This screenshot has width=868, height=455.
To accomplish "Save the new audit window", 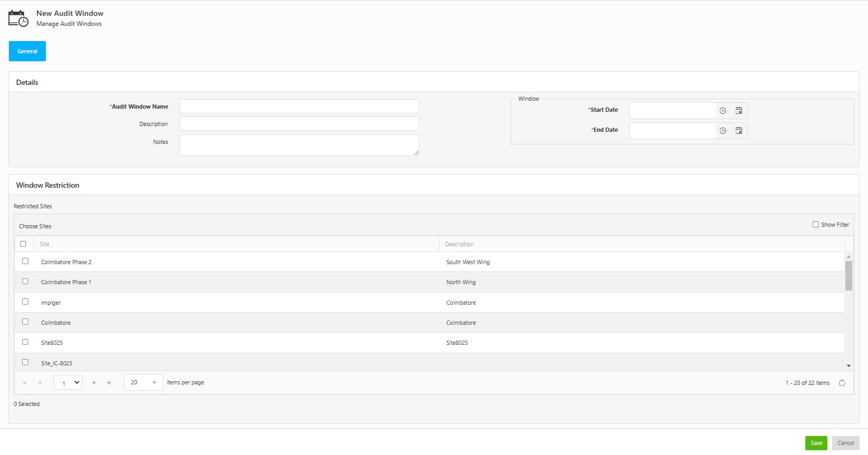I will [816, 443].
